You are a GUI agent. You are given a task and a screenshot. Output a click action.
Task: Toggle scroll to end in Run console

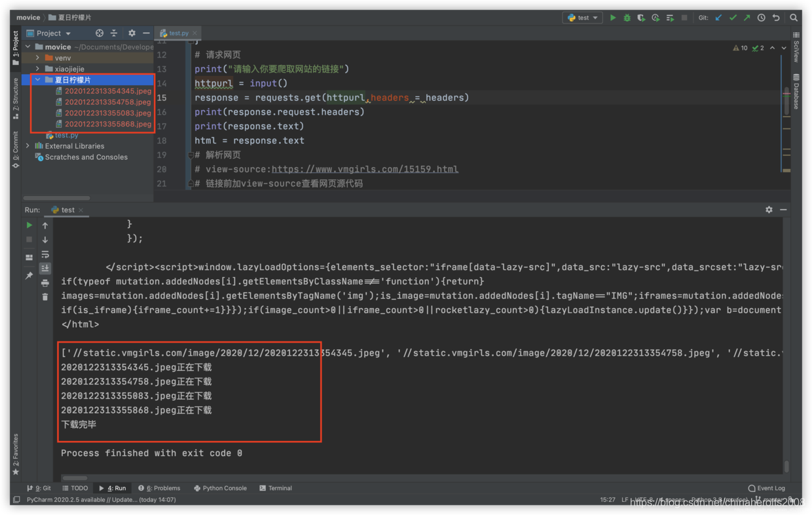pyautogui.click(x=45, y=268)
